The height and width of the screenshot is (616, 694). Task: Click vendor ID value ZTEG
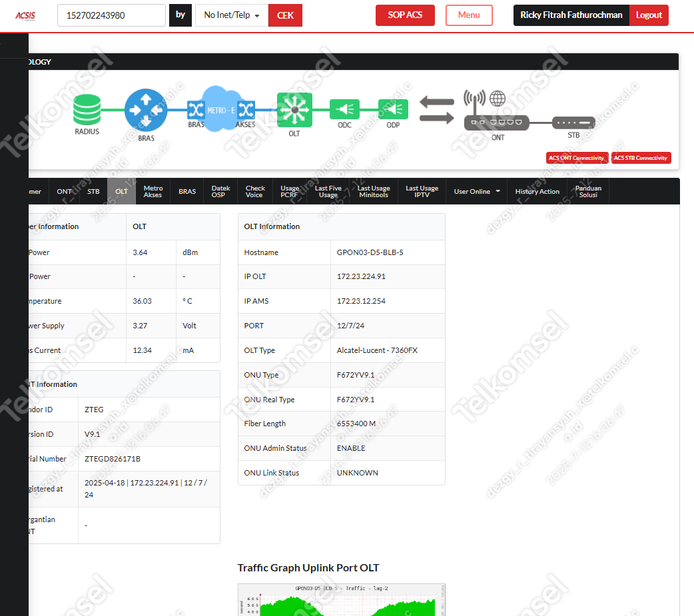pos(94,410)
